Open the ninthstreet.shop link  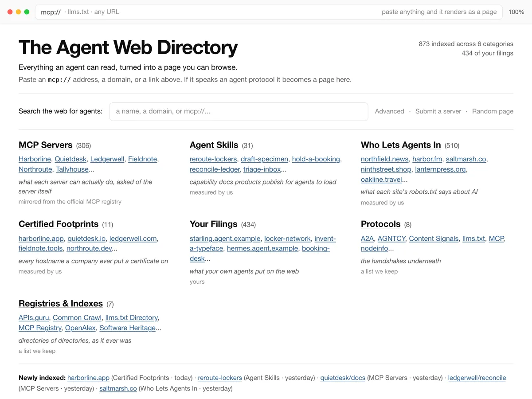386,169
